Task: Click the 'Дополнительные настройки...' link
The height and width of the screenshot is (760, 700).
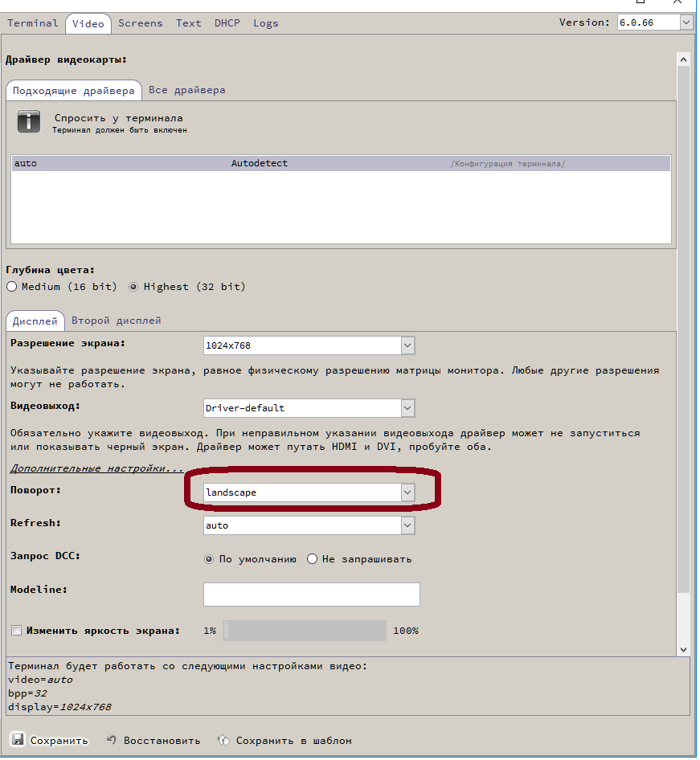Action: 96,468
